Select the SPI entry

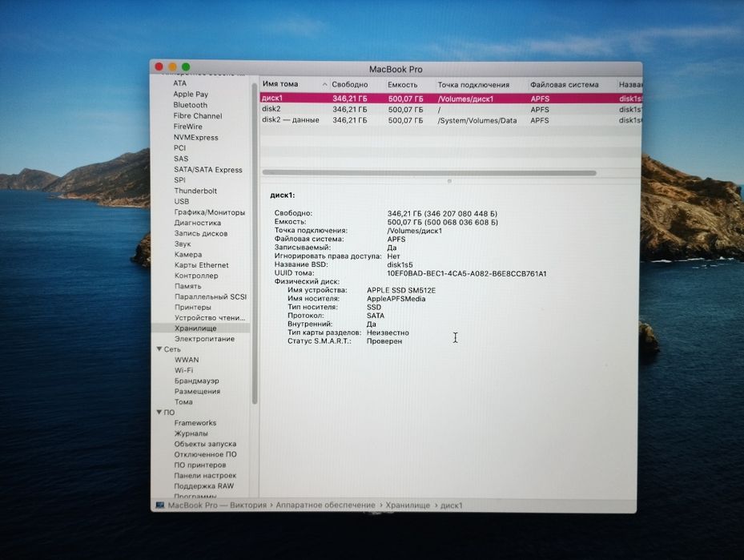(179, 180)
